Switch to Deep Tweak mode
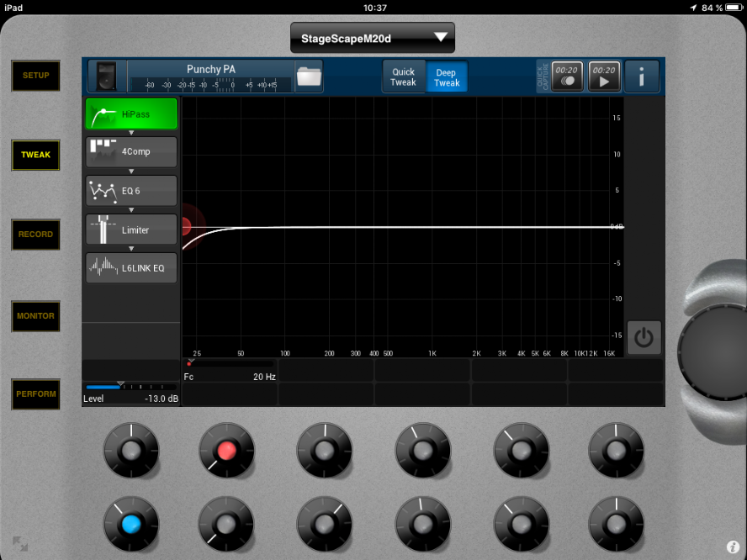Viewport: 747px width, 560px height. click(447, 77)
